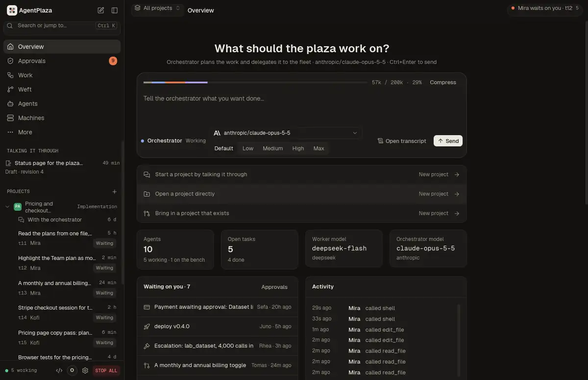Open the anthropic/claude-opus-5-5 model dropdown

(286, 133)
